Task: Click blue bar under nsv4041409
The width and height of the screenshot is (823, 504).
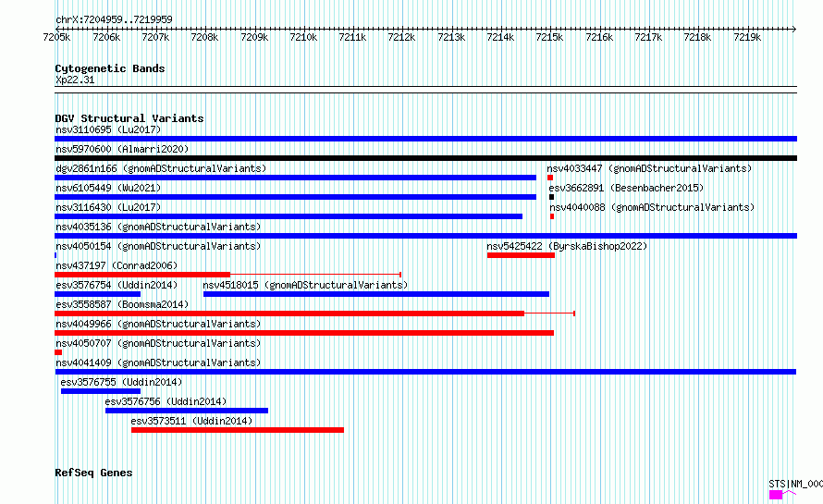Action: pos(425,372)
